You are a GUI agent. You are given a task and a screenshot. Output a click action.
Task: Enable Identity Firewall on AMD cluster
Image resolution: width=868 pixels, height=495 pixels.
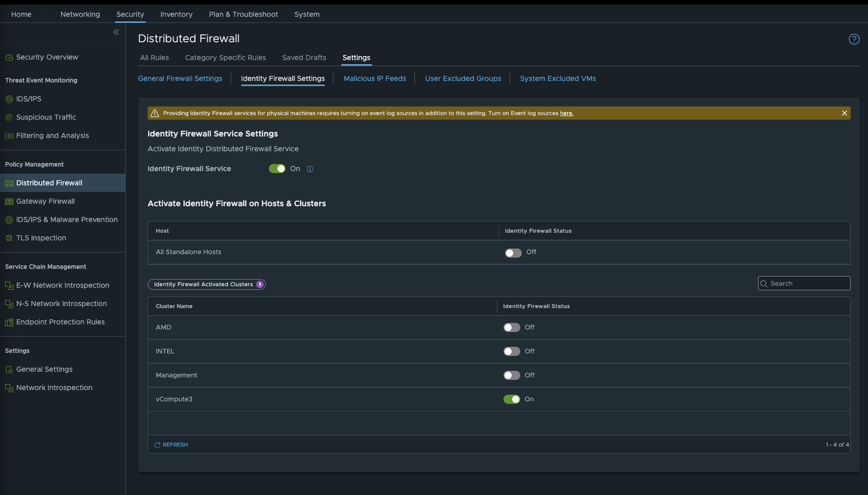pyautogui.click(x=512, y=327)
